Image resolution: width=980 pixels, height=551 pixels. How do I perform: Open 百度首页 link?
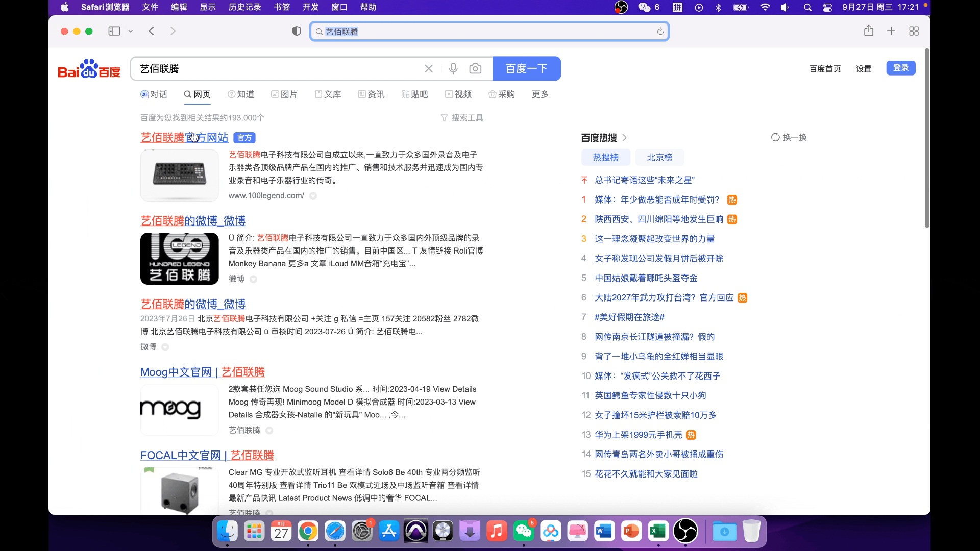[825, 69]
